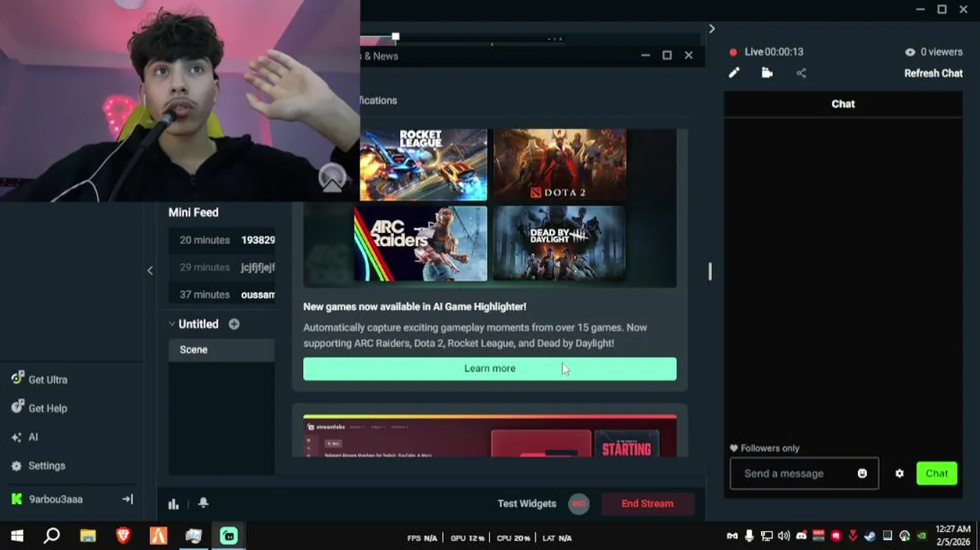
Task: Click the CPU 20% status readout
Action: (x=512, y=538)
